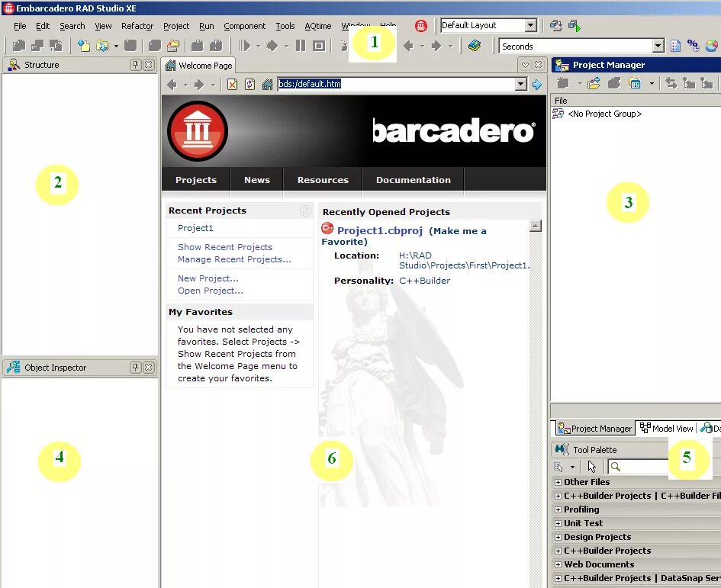Open the Project1.cbproj recent project link
Image resolution: width=721 pixels, height=588 pixels.
pos(380,231)
